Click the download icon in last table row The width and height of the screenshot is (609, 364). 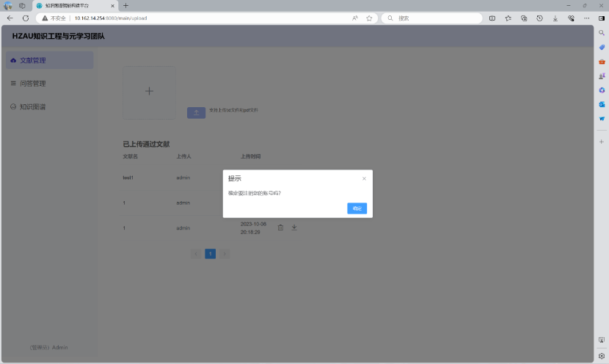(x=294, y=227)
